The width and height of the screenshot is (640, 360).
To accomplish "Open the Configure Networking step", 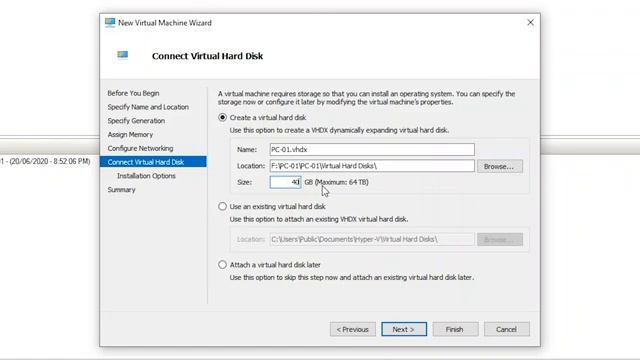I will pyautogui.click(x=140, y=149).
